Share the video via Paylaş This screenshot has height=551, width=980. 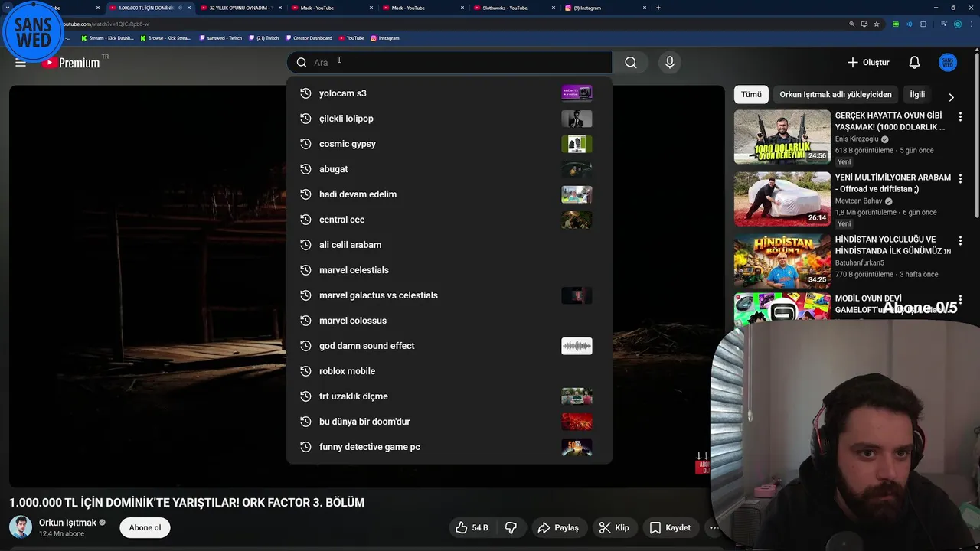(x=558, y=527)
